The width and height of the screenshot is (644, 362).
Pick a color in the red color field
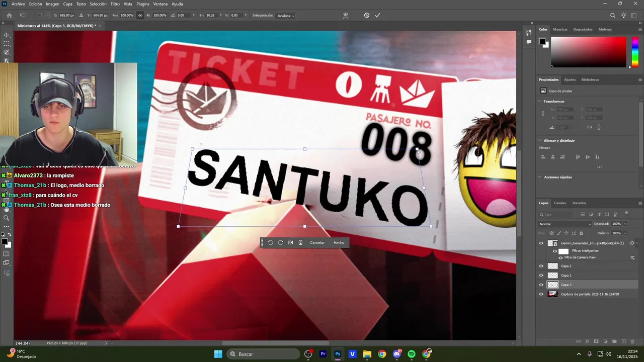pos(588,52)
